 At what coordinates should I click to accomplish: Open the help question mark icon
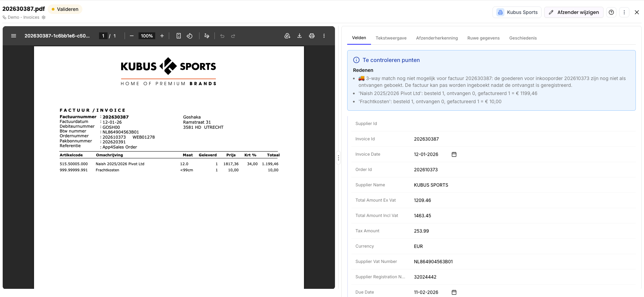pyautogui.click(x=611, y=12)
